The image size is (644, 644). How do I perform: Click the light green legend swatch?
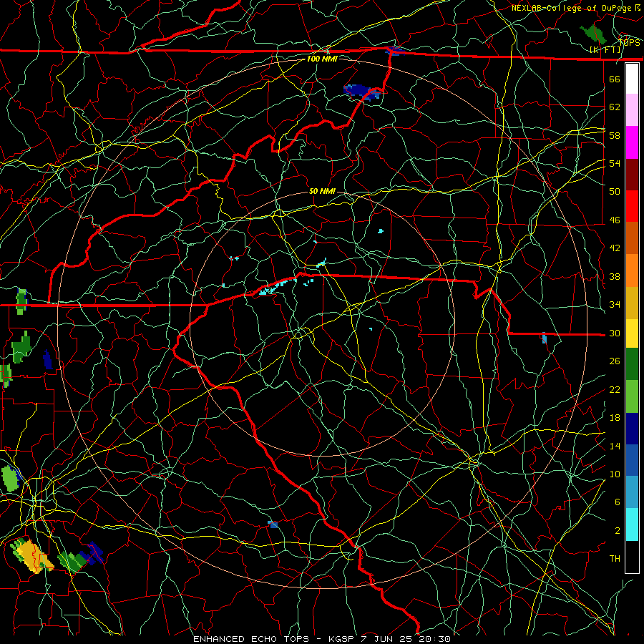pos(632,396)
